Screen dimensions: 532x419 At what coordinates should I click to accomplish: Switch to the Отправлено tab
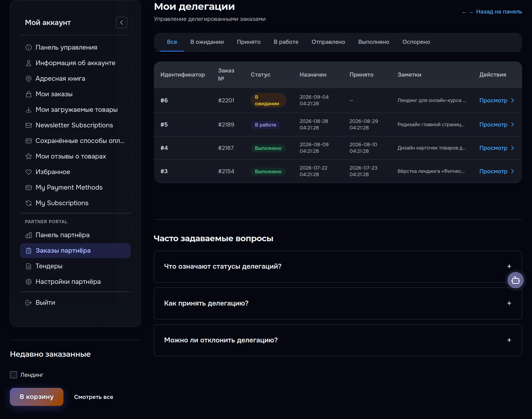tap(328, 42)
